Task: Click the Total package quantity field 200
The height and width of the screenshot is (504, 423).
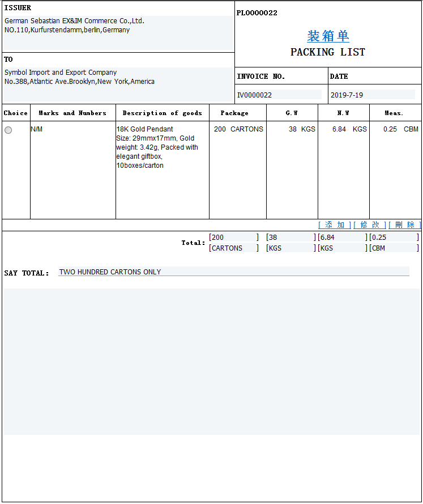Action: (233, 238)
